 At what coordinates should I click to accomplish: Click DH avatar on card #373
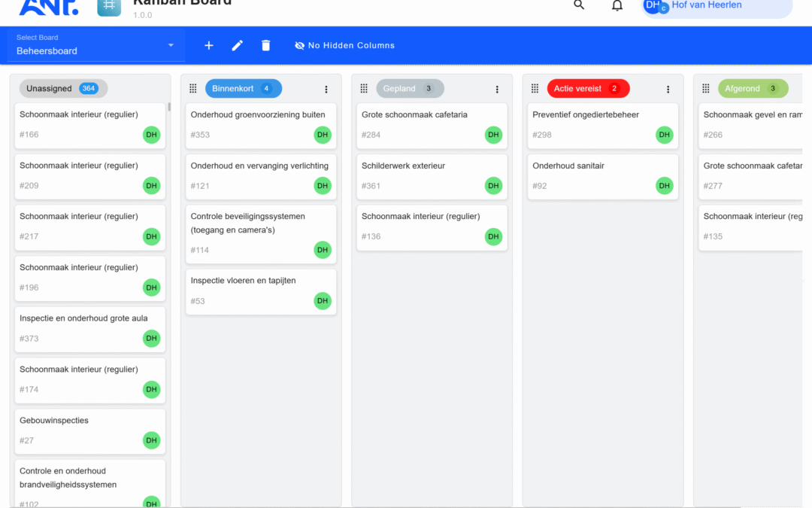point(152,339)
